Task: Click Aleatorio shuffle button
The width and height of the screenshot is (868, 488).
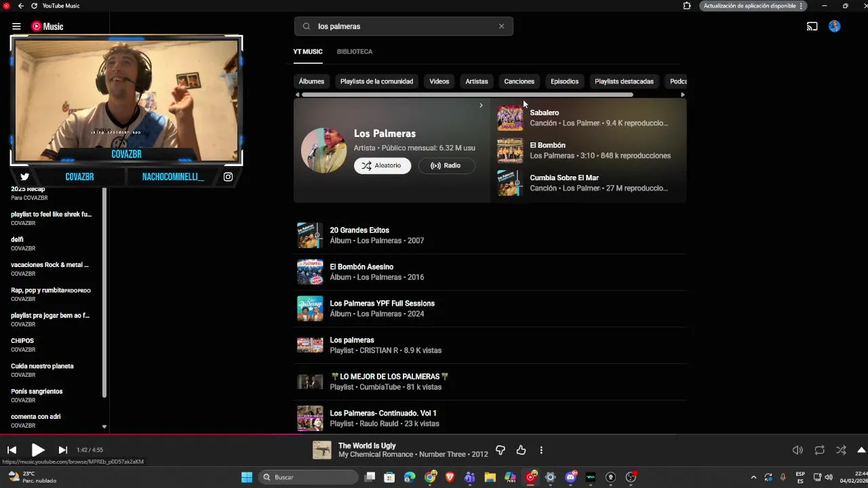Action: pyautogui.click(x=382, y=165)
